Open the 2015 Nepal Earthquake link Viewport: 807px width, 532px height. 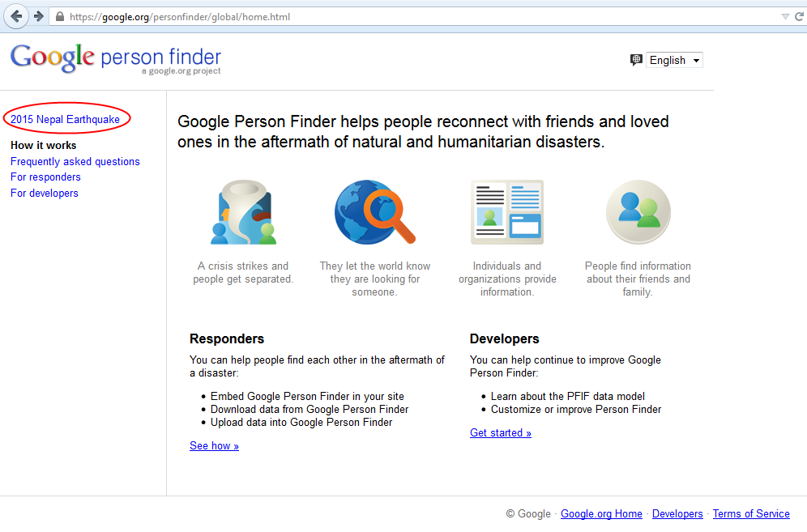(x=66, y=119)
